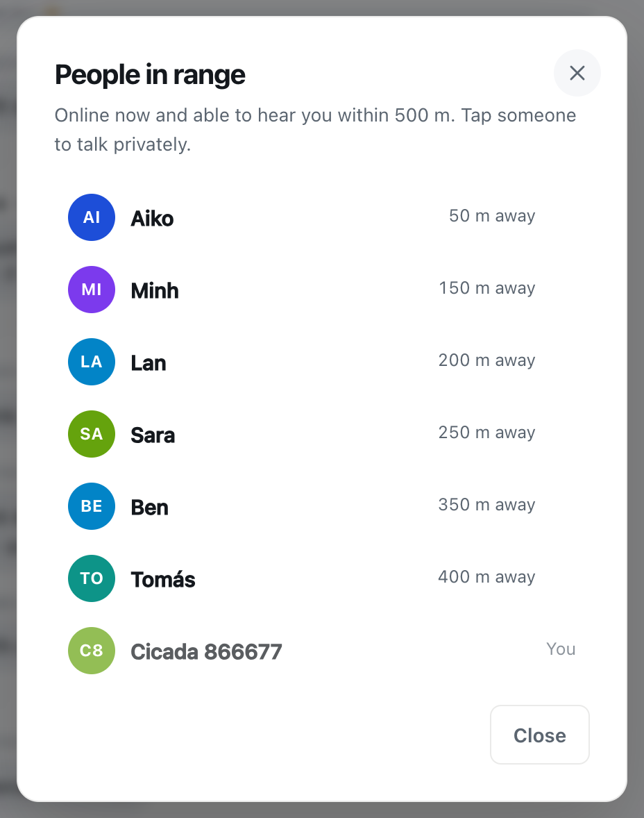Click the '50 m away' distance label

(x=492, y=215)
